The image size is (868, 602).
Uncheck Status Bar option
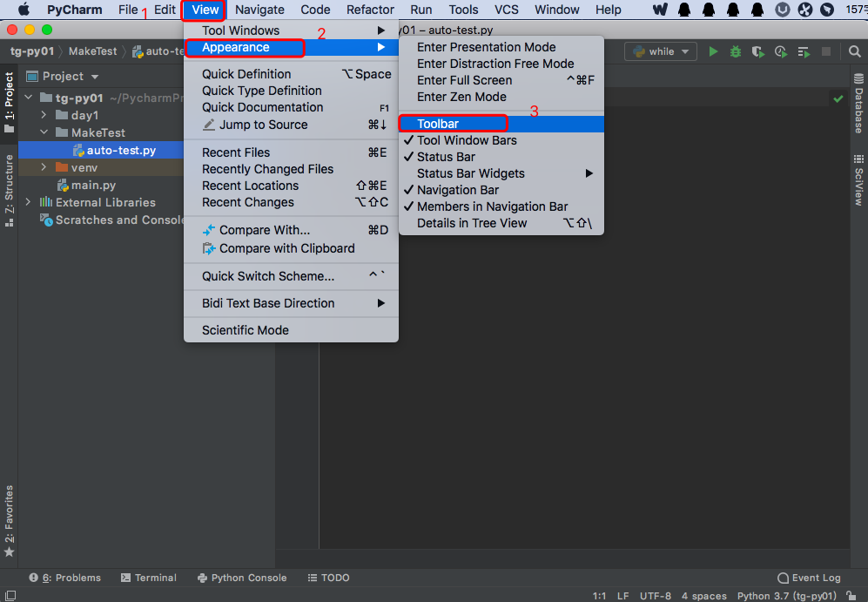pyautogui.click(x=501, y=157)
